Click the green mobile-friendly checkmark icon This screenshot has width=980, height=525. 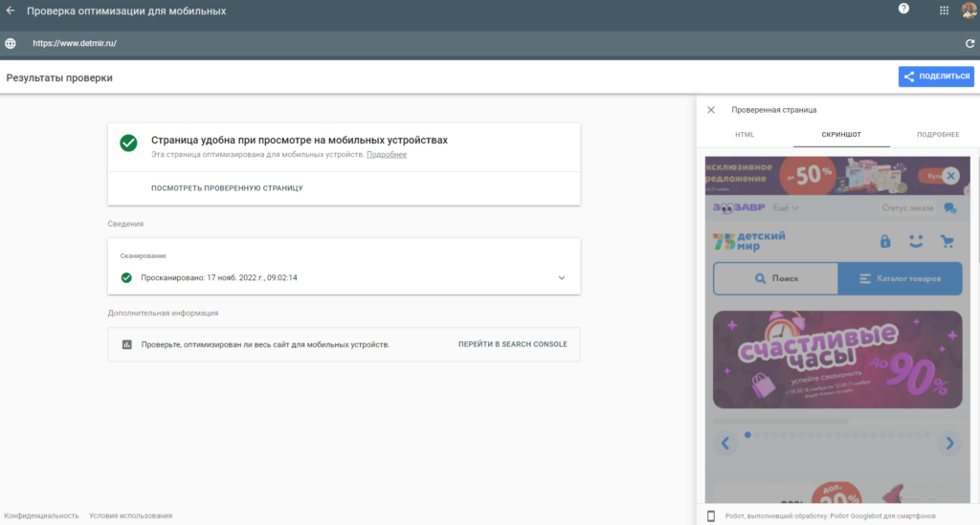[x=129, y=142]
